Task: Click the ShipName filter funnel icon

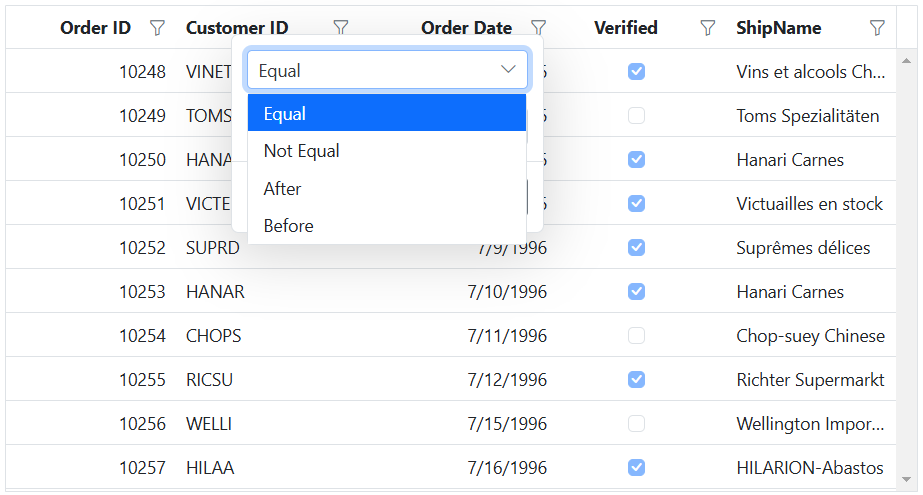Action: click(x=877, y=28)
